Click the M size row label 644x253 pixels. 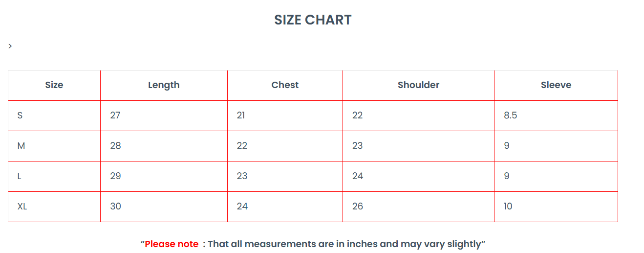(x=21, y=146)
